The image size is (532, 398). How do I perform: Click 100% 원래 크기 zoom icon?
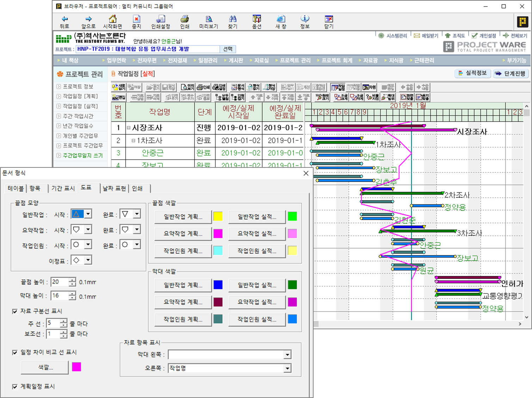coord(322,97)
